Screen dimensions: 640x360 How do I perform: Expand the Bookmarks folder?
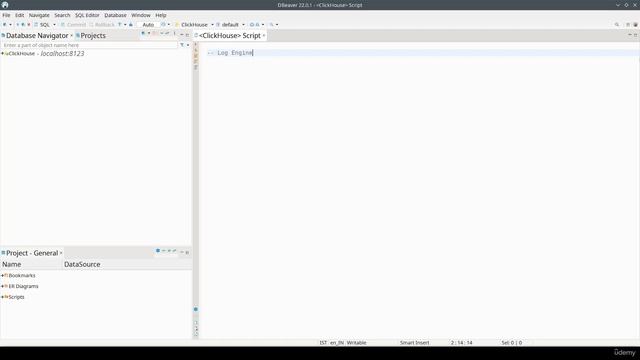tap(2, 276)
